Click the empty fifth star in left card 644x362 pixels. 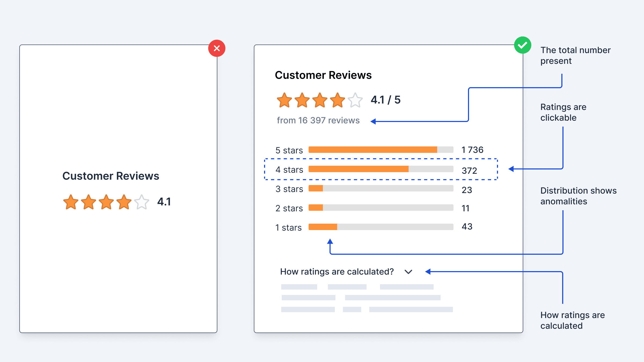click(142, 202)
